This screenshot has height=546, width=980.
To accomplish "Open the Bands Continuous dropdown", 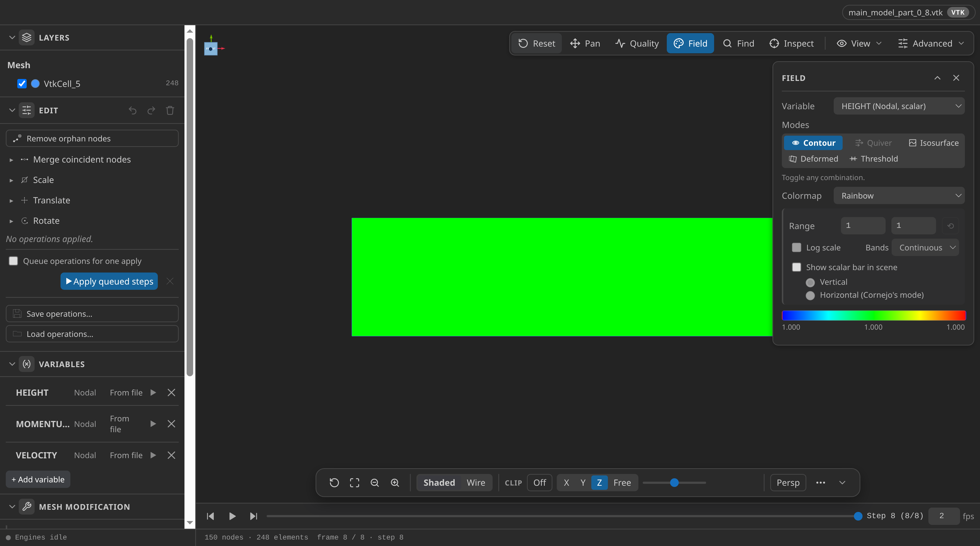I will pyautogui.click(x=925, y=248).
